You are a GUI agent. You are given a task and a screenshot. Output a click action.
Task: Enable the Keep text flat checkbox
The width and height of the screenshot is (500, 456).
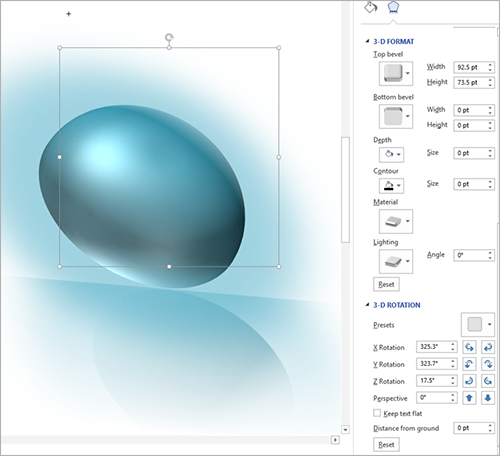coord(377,413)
